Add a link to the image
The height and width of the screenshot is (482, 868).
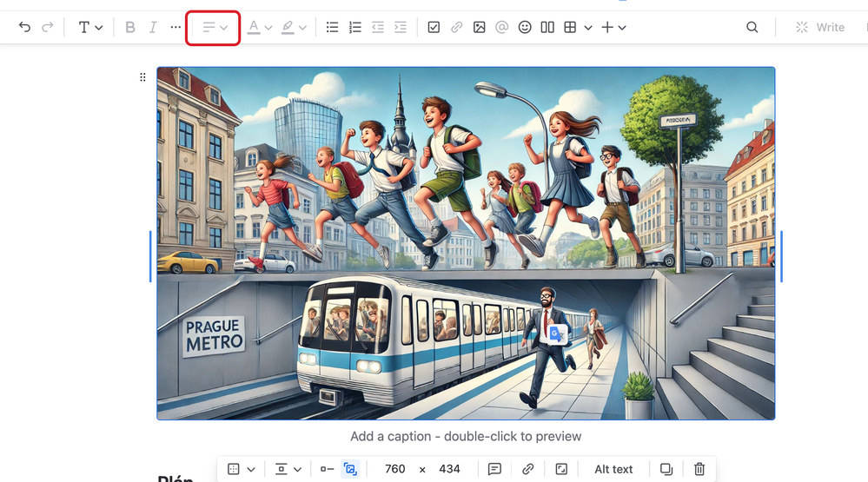click(528, 469)
